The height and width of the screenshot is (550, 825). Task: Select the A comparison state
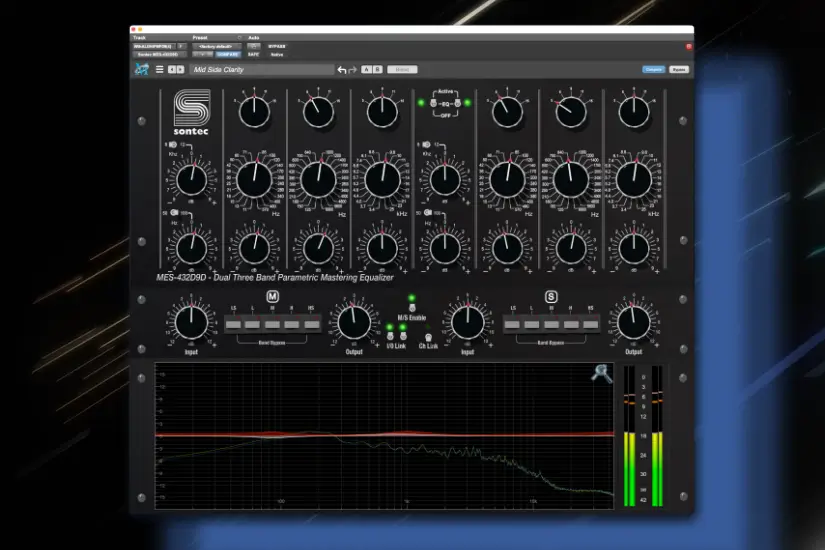point(366,70)
